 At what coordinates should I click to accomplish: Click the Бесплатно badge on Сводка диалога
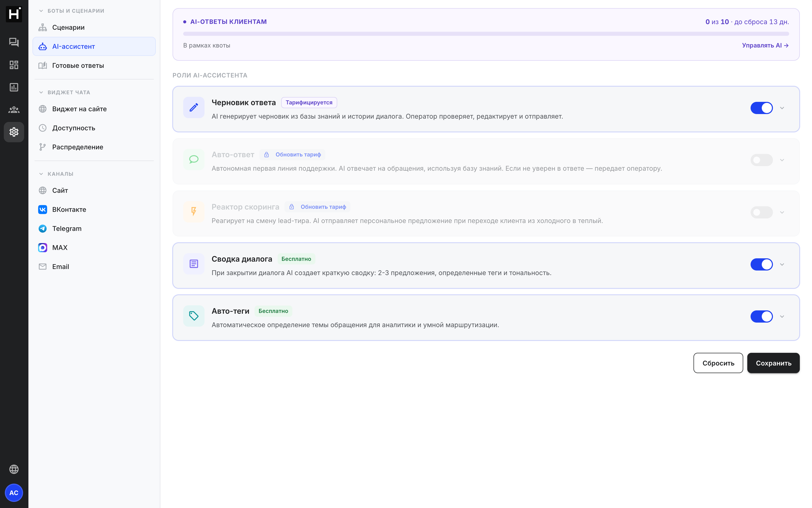tap(296, 259)
